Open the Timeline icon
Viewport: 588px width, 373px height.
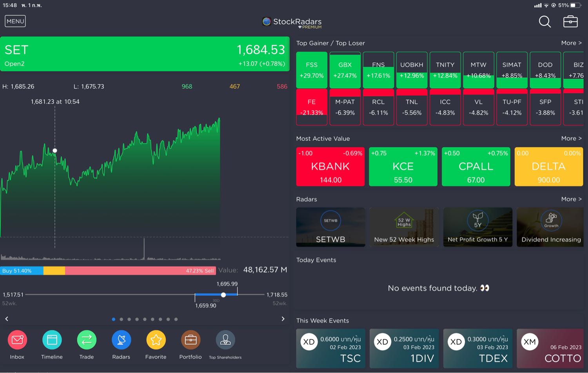(52, 340)
